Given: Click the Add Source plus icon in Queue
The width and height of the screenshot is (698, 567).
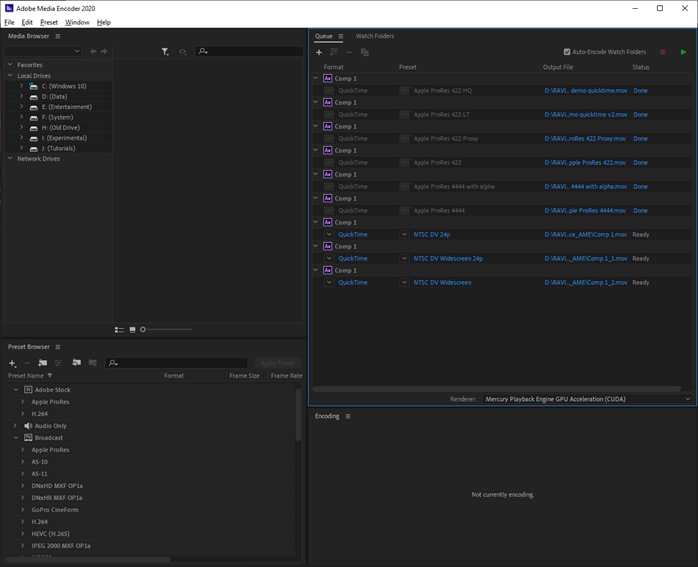Looking at the screenshot, I should (x=319, y=52).
